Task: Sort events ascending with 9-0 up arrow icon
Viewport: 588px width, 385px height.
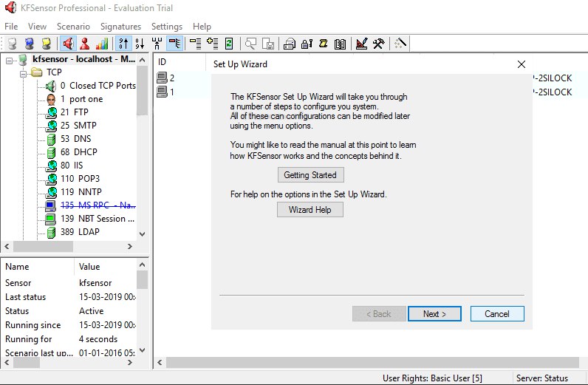Action: (123, 44)
